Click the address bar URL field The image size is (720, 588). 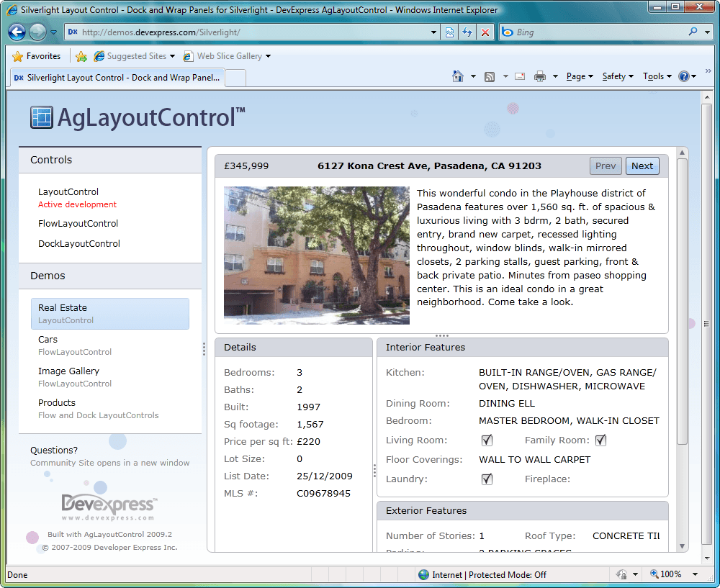[248, 32]
